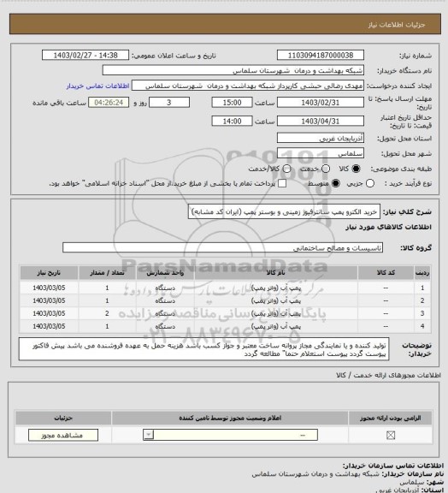Click the اطلاعات کالاهای مورد نیاز heading
The width and height of the screenshot is (448, 493).
point(389,227)
